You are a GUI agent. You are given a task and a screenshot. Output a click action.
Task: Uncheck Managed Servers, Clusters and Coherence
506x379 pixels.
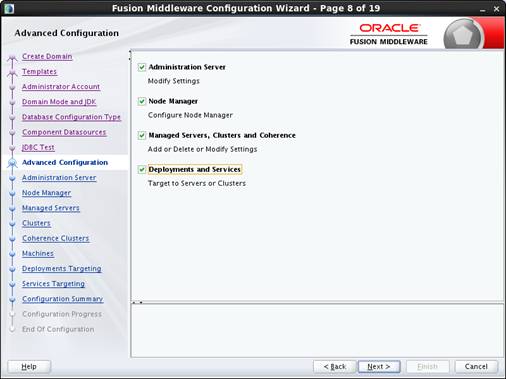(142, 135)
